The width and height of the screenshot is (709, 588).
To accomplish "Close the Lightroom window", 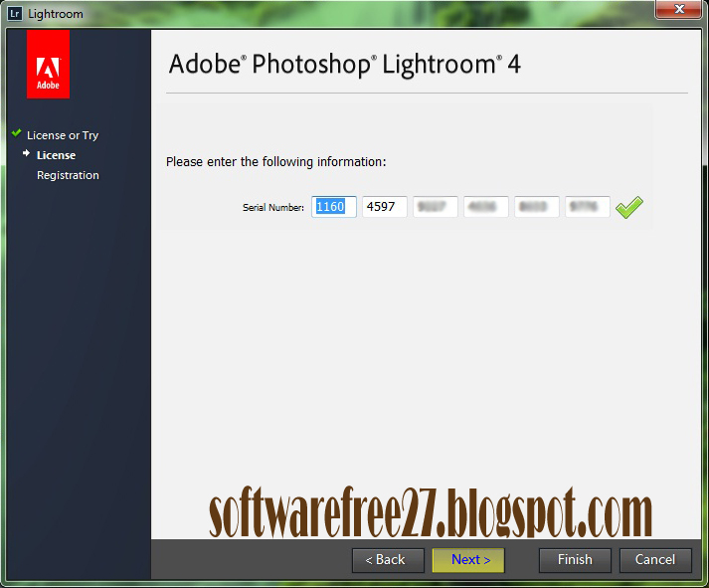I will [678, 9].
